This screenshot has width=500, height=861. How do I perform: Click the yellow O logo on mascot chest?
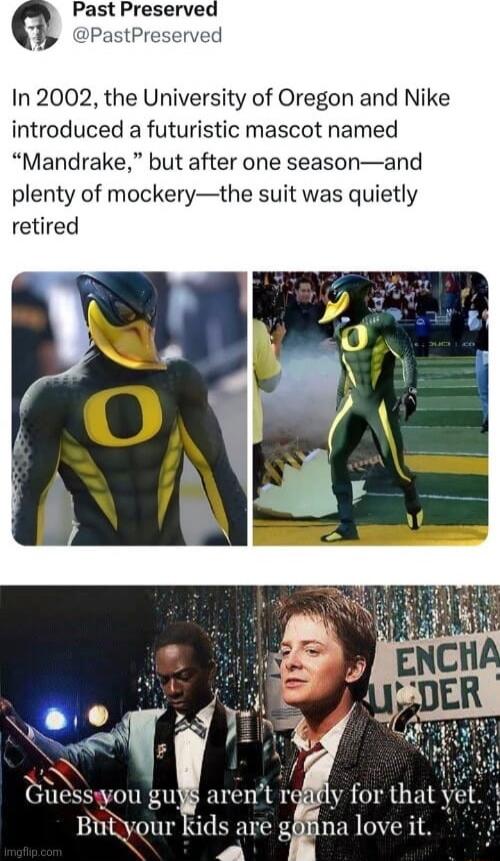(123, 415)
